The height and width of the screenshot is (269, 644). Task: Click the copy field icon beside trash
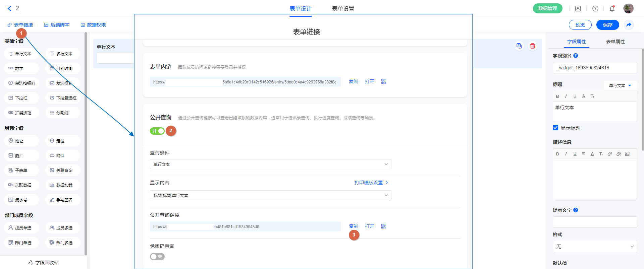click(519, 46)
